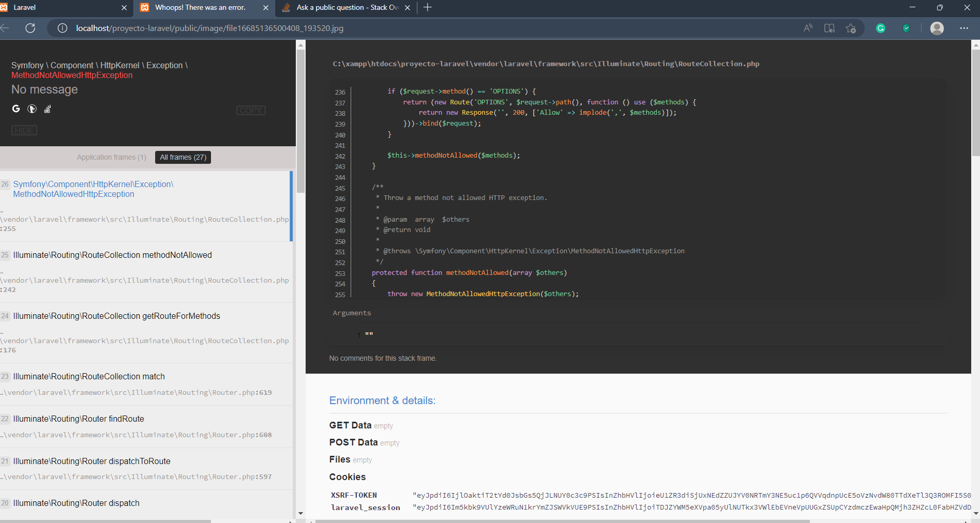980x523 pixels.
Task: Search the exception on Stack Overflow icon
Action: click(x=48, y=109)
